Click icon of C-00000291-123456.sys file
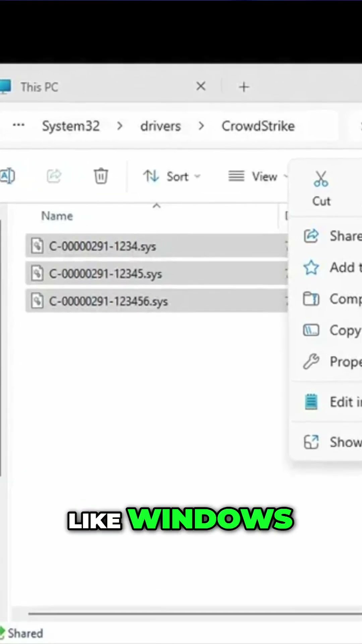 pyautogui.click(x=37, y=301)
